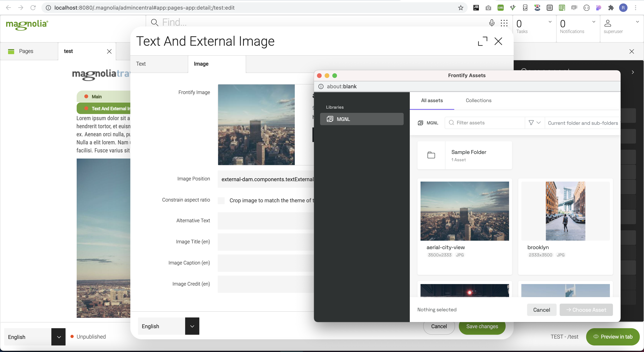Close the right side panel X
The height and width of the screenshot is (352, 644).
coord(632,51)
